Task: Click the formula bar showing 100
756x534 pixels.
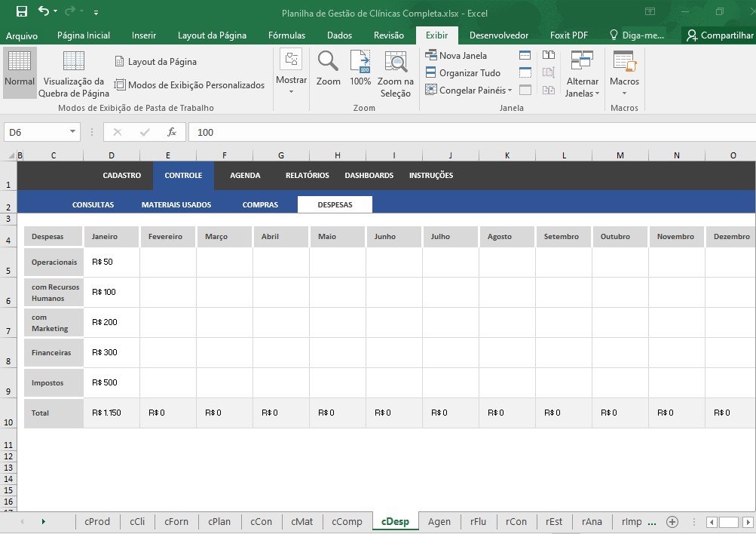Action: (x=467, y=132)
